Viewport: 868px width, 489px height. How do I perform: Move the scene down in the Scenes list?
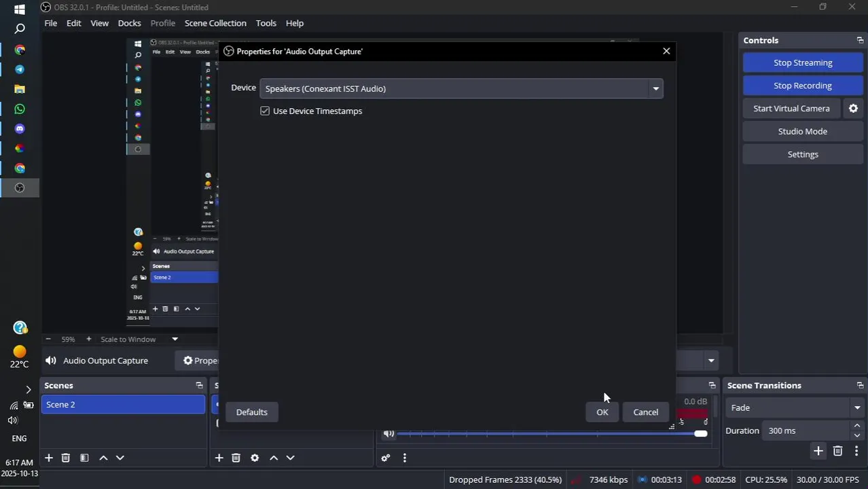point(120,458)
